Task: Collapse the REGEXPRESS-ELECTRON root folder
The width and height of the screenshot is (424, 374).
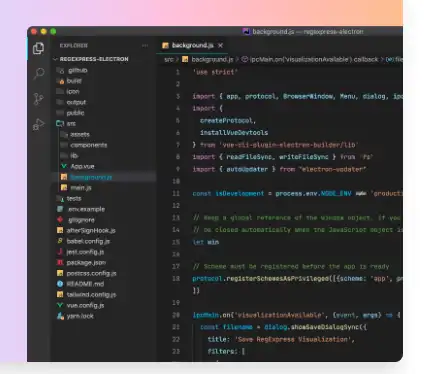Action: 91,59
